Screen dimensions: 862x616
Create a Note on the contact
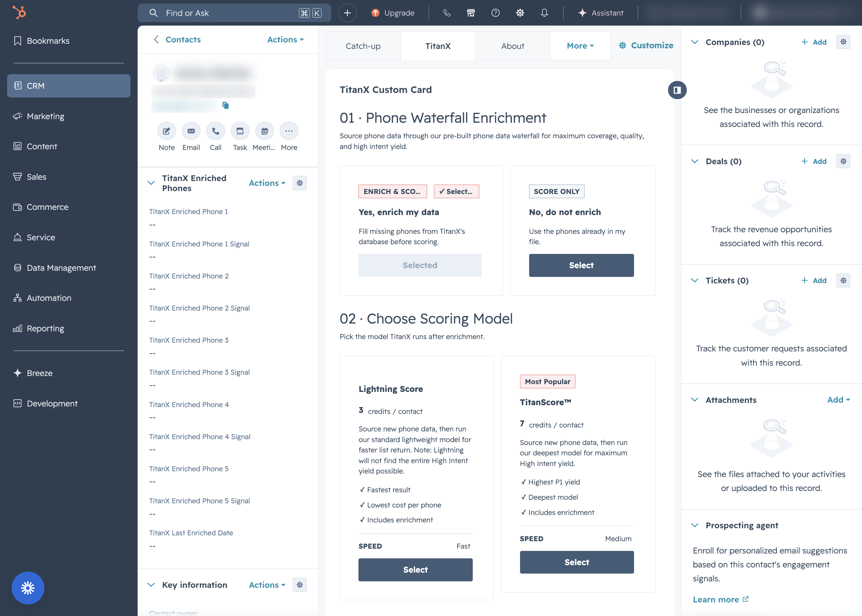click(166, 131)
